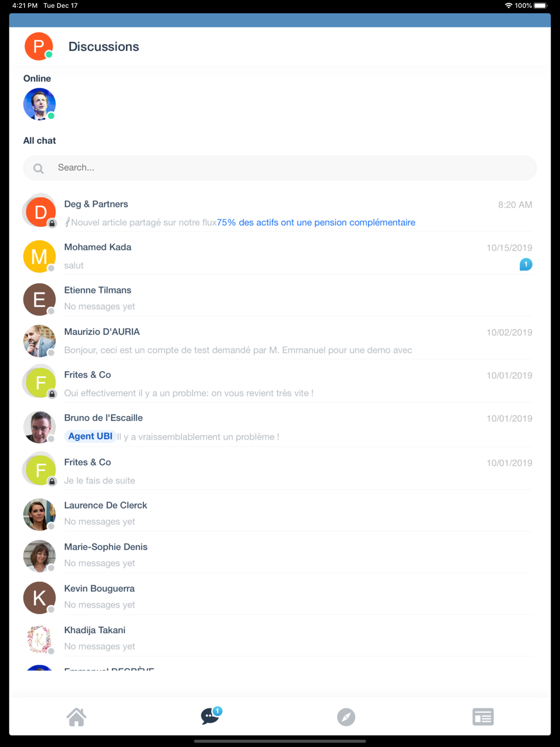The image size is (560, 747).
Task: Tap the unread badge on Mohamed Kada
Action: tap(526, 264)
